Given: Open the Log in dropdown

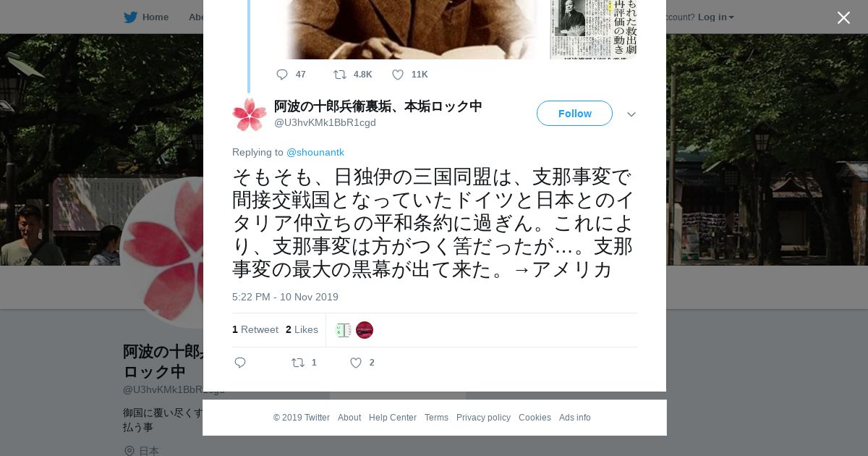Looking at the screenshot, I should [715, 17].
